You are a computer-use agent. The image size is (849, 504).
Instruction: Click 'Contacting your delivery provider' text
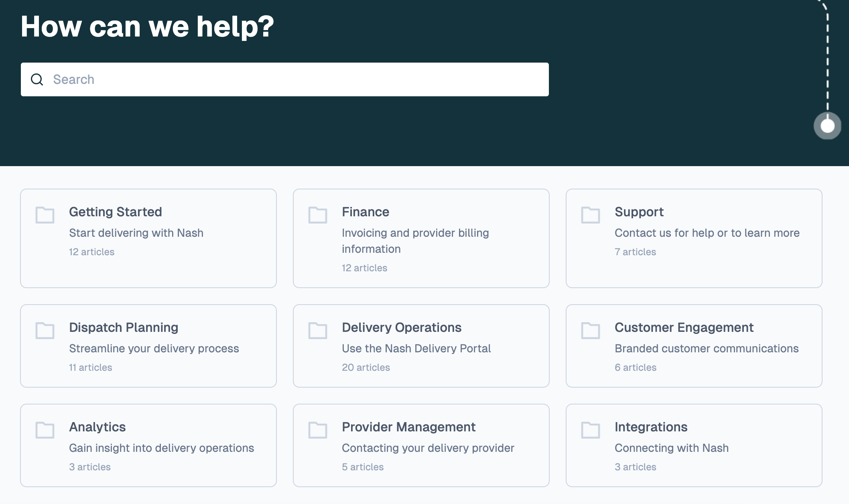point(428,448)
